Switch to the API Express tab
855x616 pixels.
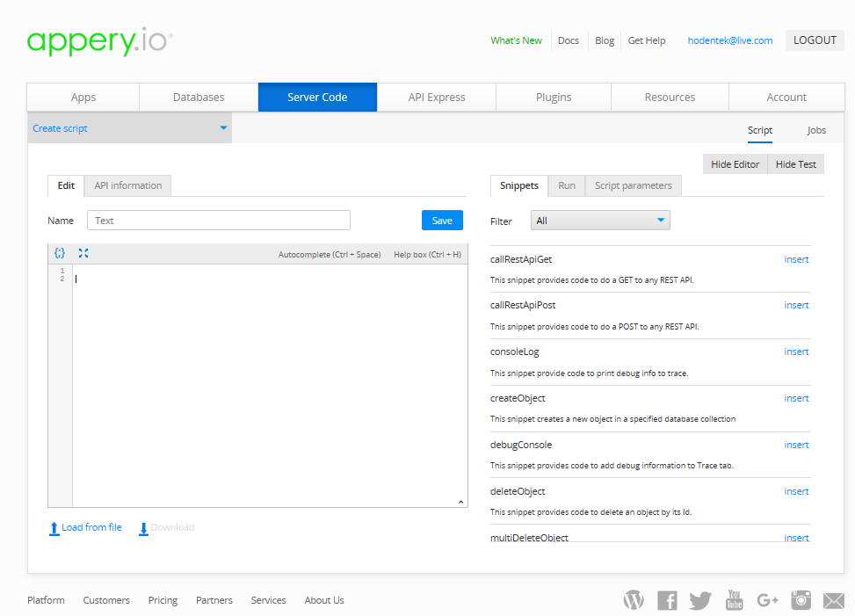tap(436, 97)
